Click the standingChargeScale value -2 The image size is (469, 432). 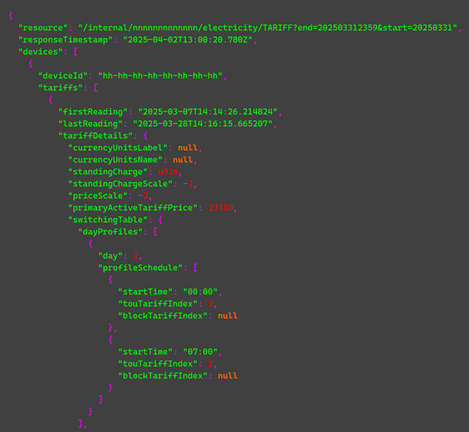click(x=188, y=184)
